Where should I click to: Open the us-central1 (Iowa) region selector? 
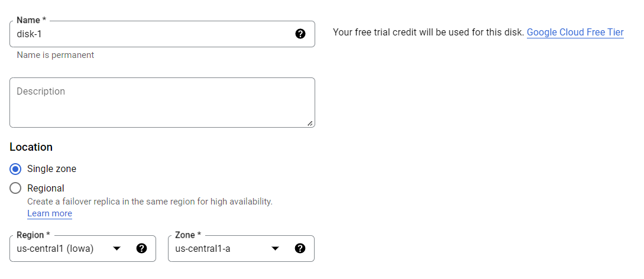pyautogui.click(x=83, y=248)
